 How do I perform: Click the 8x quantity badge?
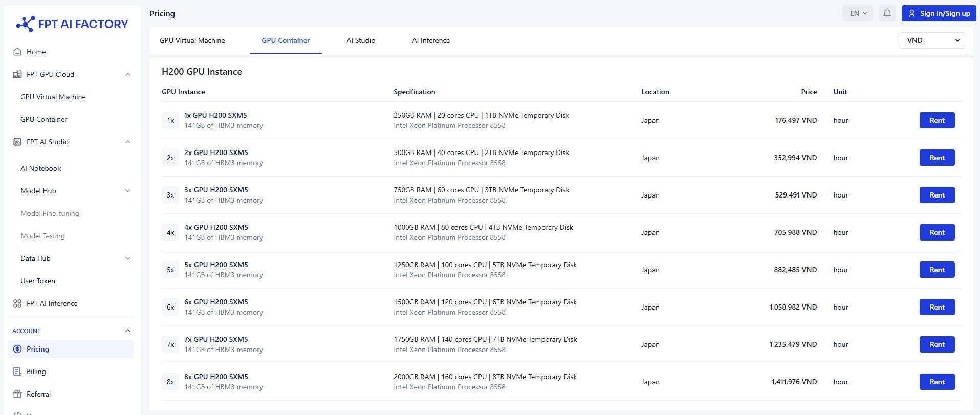click(x=170, y=382)
